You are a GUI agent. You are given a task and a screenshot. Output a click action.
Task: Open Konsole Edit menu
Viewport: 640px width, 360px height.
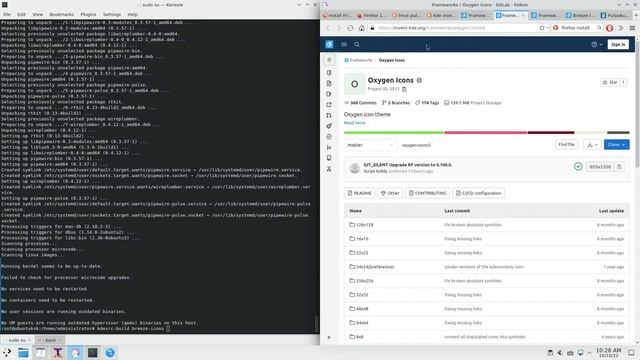pyautogui.click(x=21, y=14)
